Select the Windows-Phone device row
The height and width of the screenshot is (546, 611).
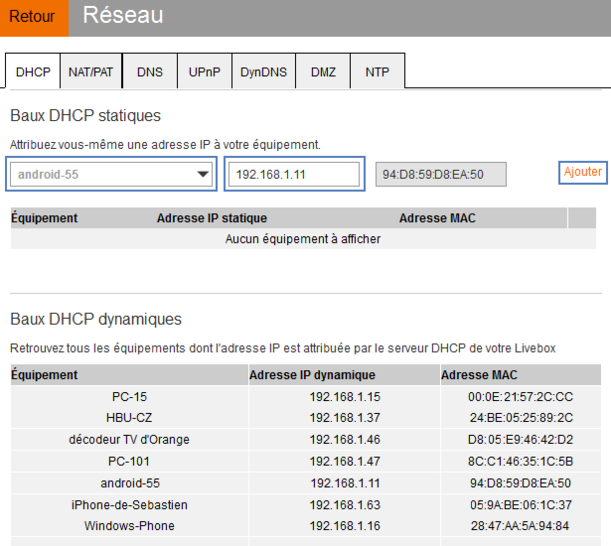pyautogui.click(x=128, y=526)
